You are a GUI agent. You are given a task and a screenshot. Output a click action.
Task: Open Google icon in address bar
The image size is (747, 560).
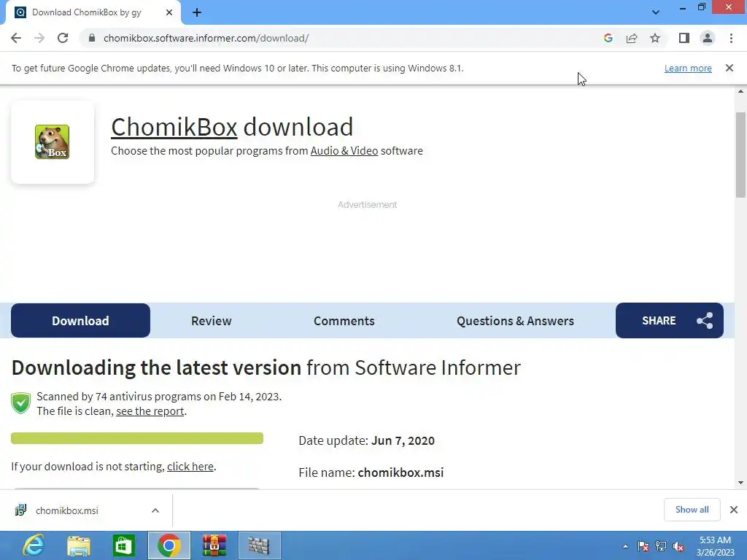click(608, 38)
